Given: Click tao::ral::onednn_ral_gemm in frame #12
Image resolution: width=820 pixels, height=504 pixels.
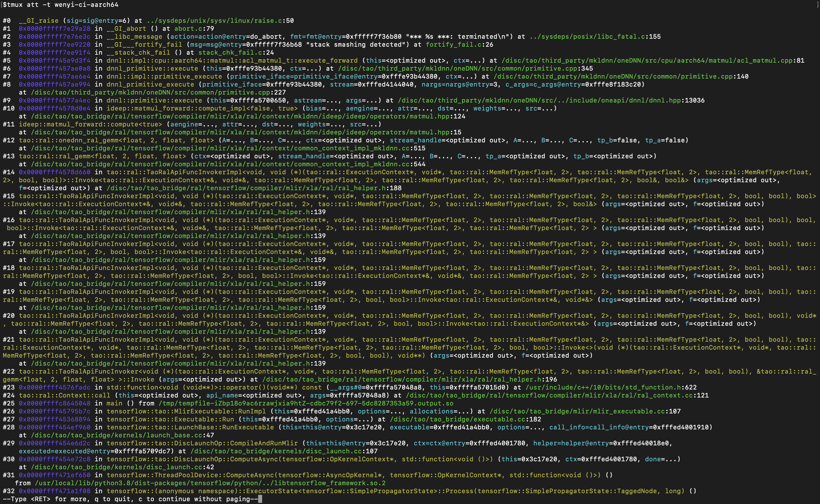Looking at the screenshot, I should pos(116,140).
